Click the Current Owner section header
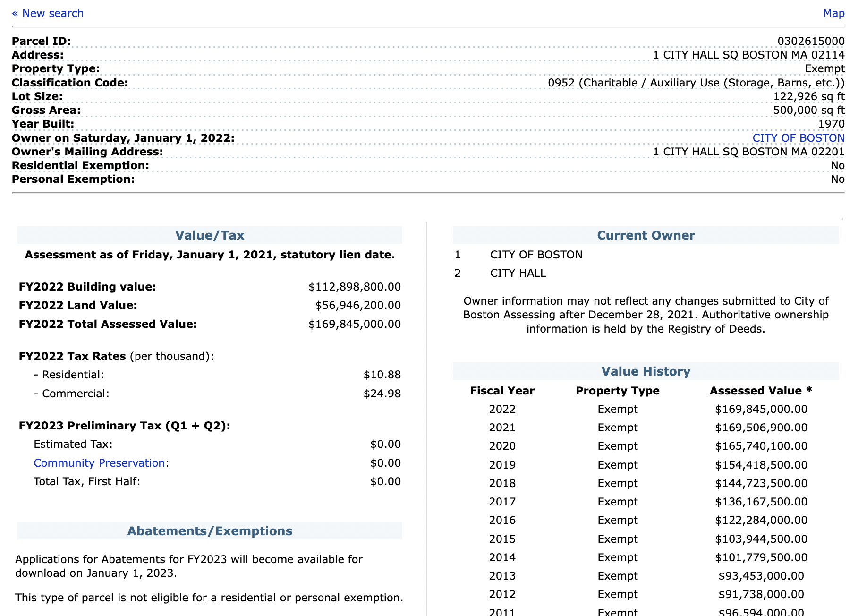The height and width of the screenshot is (616, 850). tap(646, 235)
